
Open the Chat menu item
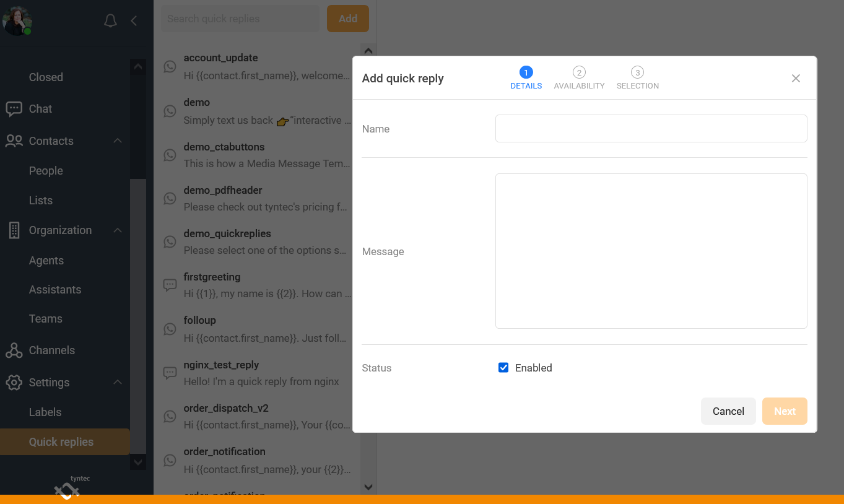click(x=40, y=109)
